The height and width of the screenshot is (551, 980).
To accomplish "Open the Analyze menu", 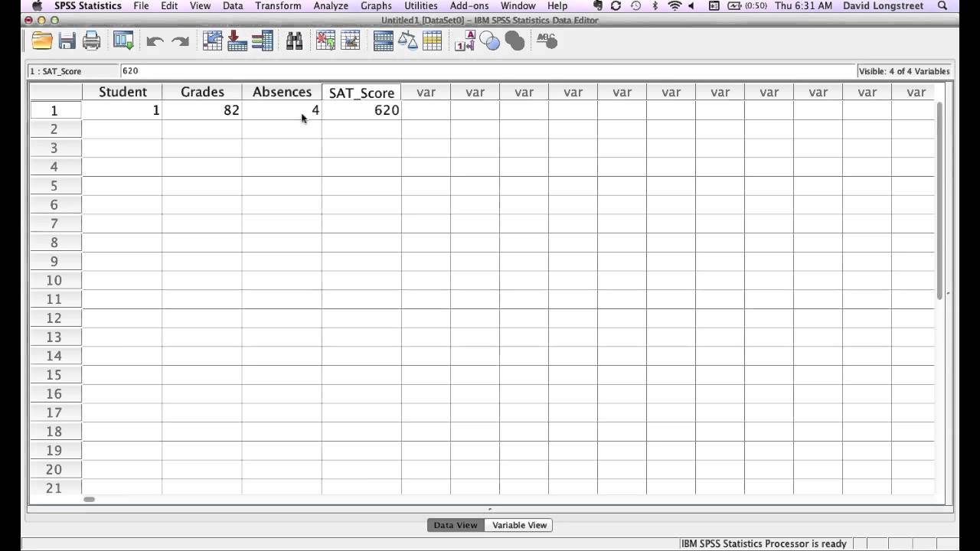I will [x=332, y=6].
